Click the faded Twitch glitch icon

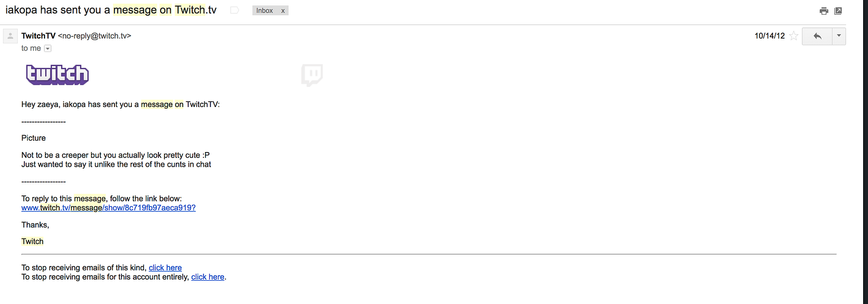(312, 75)
